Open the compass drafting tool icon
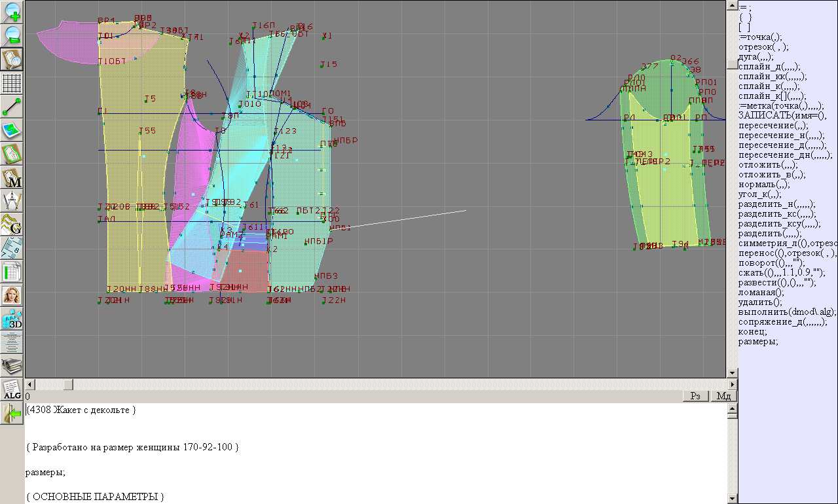This screenshot has height=504, width=838. coord(12,201)
